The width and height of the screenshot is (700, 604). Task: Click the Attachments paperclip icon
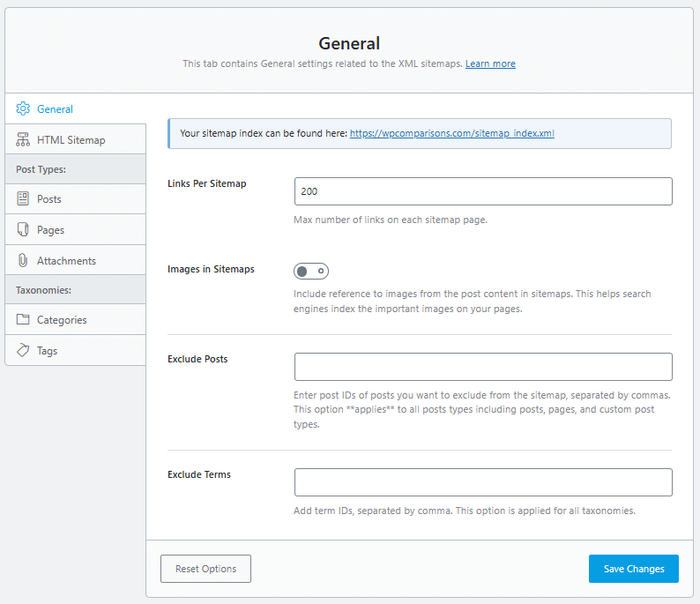click(x=23, y=261)
